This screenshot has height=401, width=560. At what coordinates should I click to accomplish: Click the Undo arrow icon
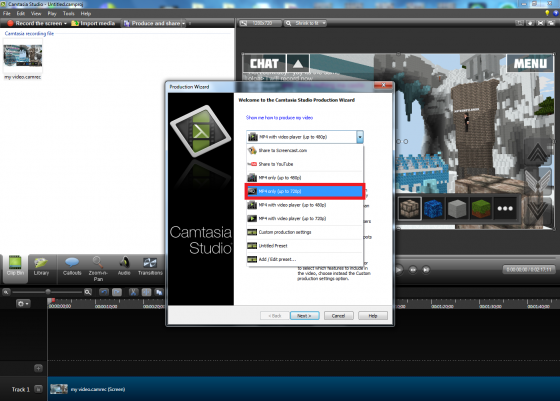click(104, 292)
